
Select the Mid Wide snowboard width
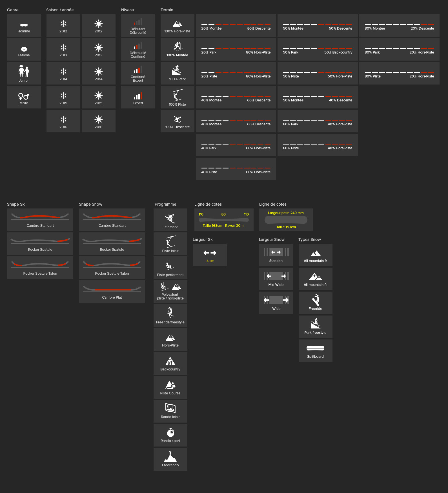276,279
